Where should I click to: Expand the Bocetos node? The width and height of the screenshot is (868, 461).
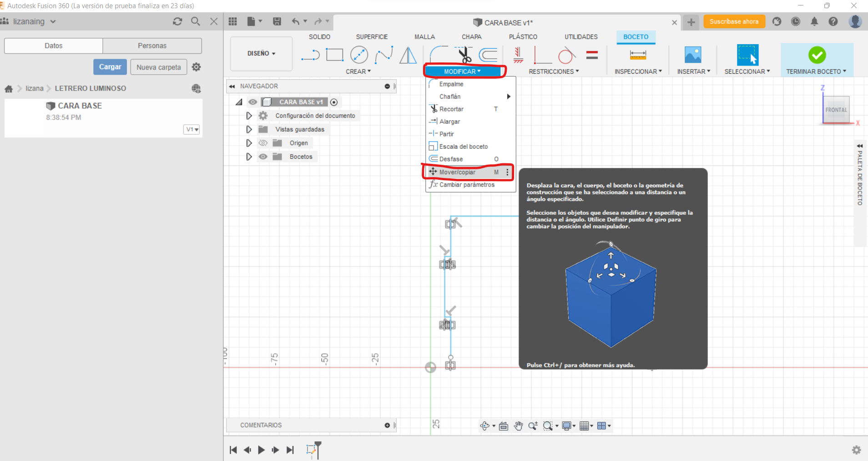[x=249, y=157]
